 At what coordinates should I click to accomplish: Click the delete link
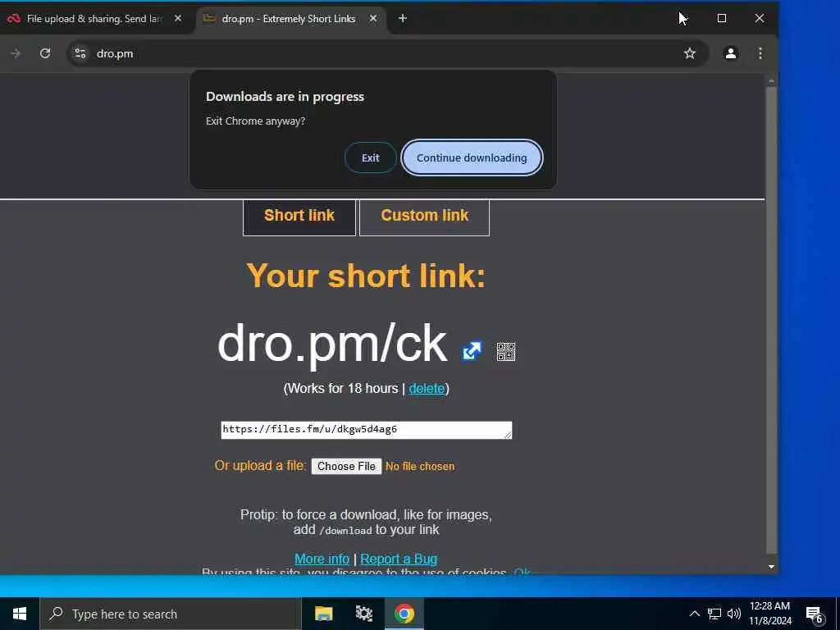427,388
